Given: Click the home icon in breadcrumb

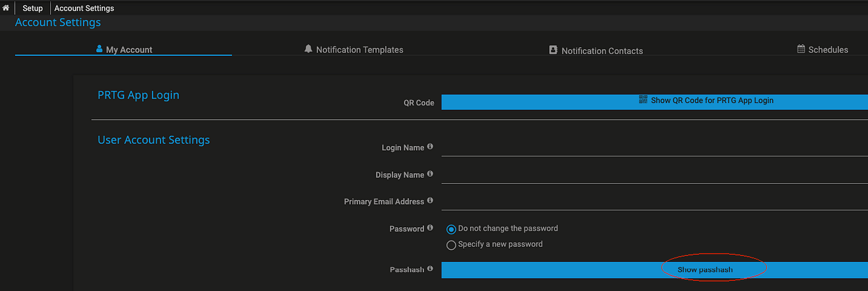Looking at the screenshot, I should point(6,8).
